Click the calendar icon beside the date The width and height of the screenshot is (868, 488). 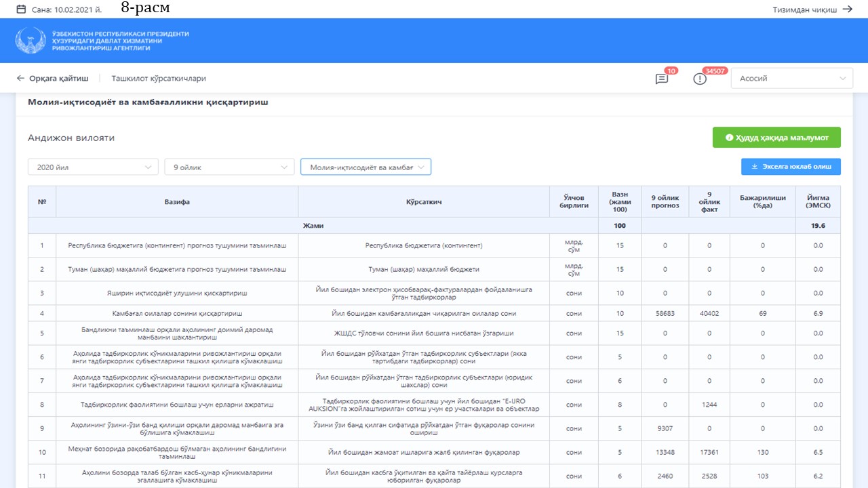point(21,9)
